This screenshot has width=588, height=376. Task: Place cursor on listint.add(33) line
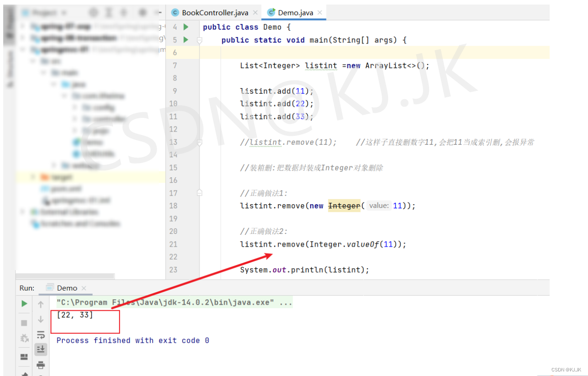pyautogui.click(x=277, y=117)
